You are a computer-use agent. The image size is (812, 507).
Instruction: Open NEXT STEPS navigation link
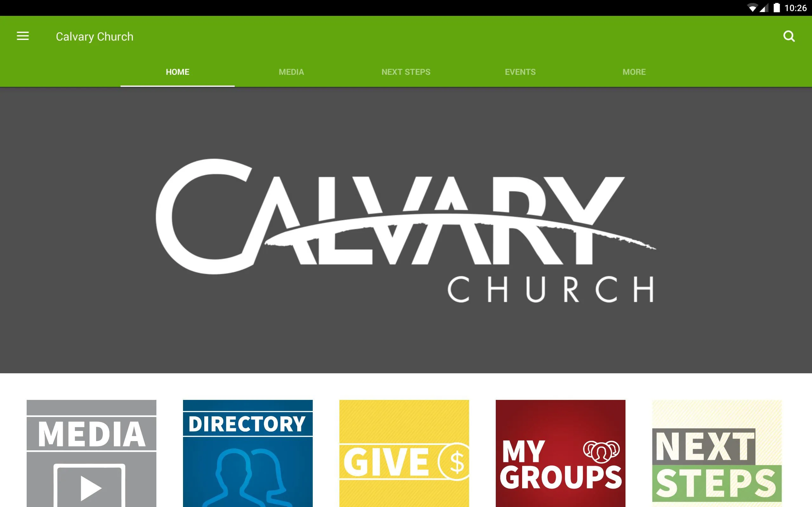click(x=406, y=71)
